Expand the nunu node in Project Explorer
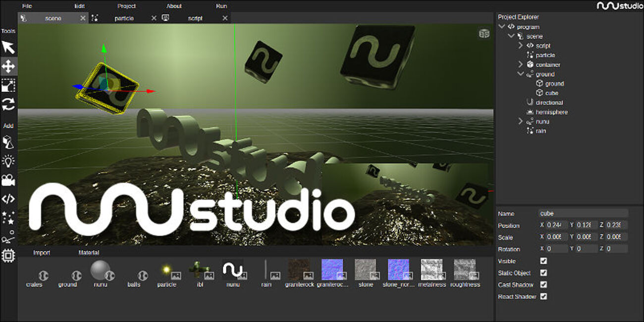The height and width of the screenshot is (322, 644). tap(521, 121)
